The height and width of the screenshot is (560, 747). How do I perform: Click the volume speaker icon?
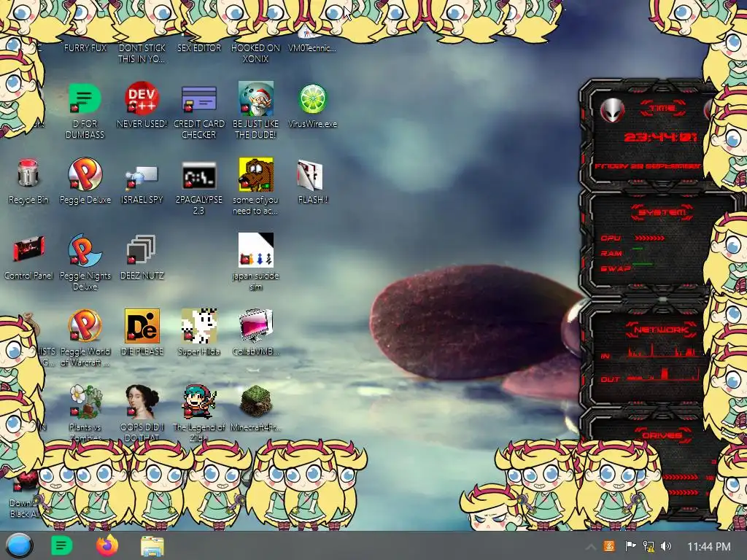(667, 546)
